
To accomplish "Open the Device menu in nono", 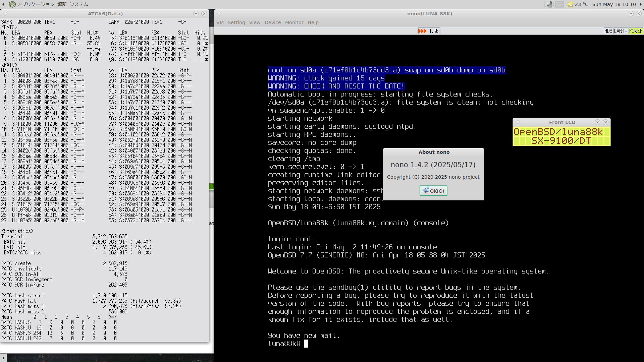I will tap(273, 22).
